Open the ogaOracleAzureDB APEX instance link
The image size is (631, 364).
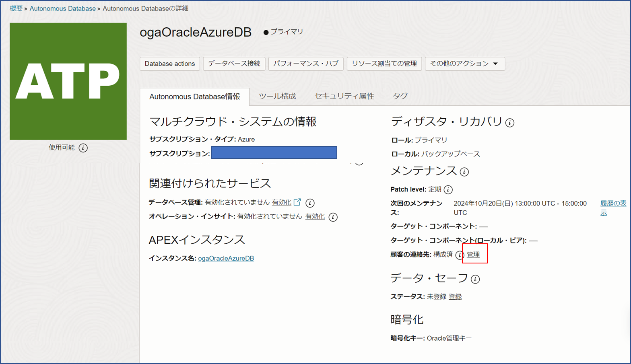click(226, 258)
